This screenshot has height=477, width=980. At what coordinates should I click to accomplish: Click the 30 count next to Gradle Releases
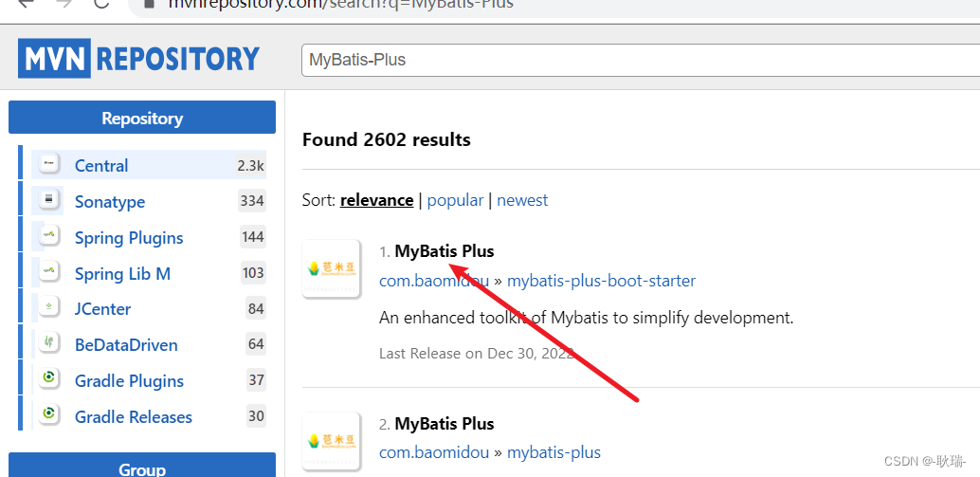pos(256,415)
